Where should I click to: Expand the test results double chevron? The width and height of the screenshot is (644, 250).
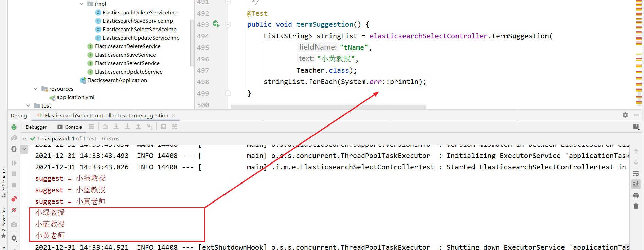click(x=24, y=139)
